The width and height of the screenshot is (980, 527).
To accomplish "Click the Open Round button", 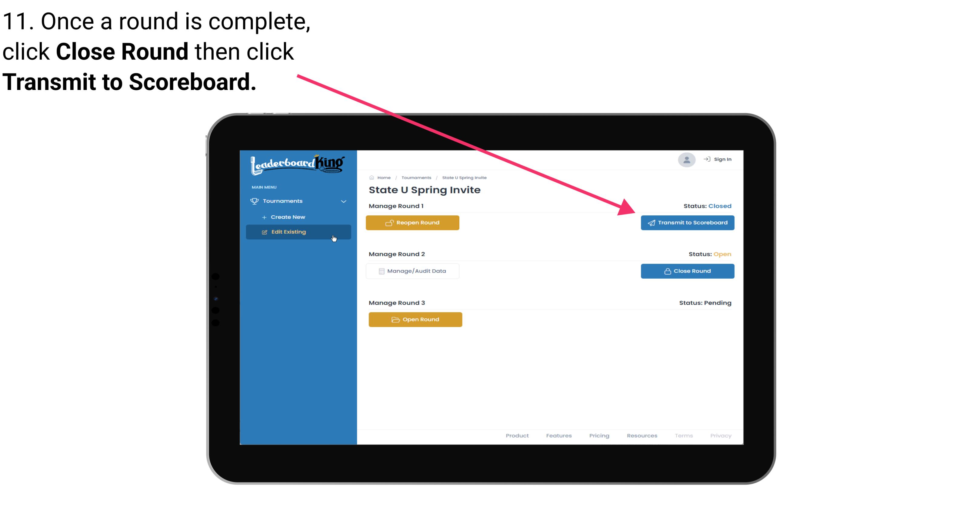I will (415, 319).
